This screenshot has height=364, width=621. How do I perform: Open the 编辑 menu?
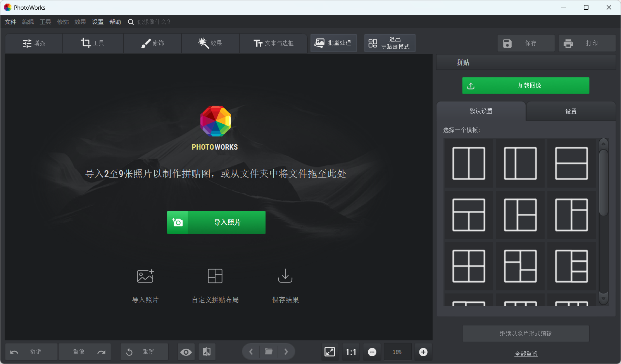[x=28, y=22]
